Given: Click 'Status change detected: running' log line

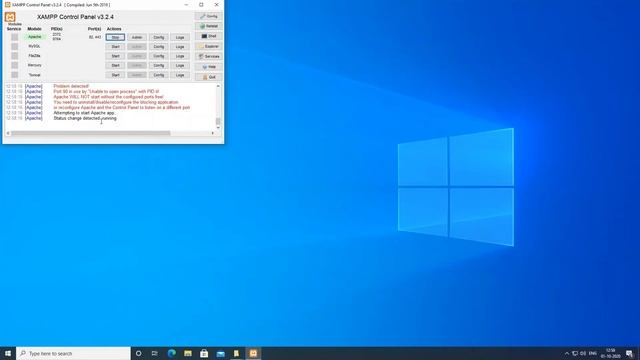Looking at the screenshot, I should [x=85, y=118].
